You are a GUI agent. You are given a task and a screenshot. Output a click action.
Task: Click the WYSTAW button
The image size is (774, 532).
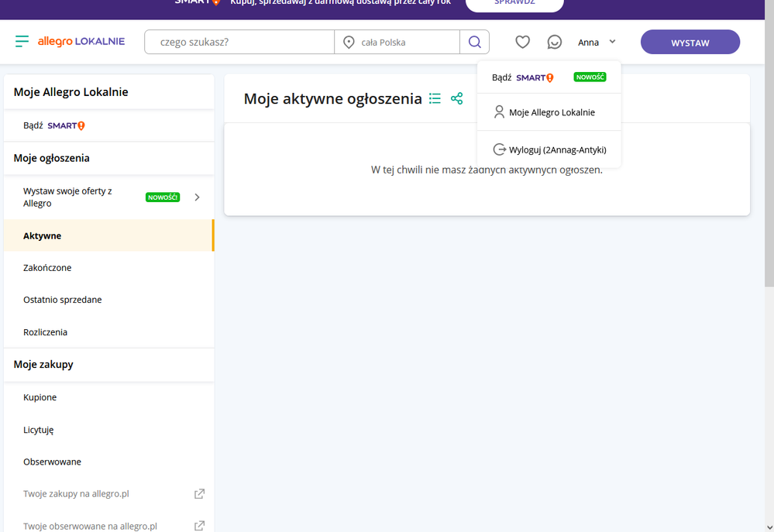click(x=690, y=42)
